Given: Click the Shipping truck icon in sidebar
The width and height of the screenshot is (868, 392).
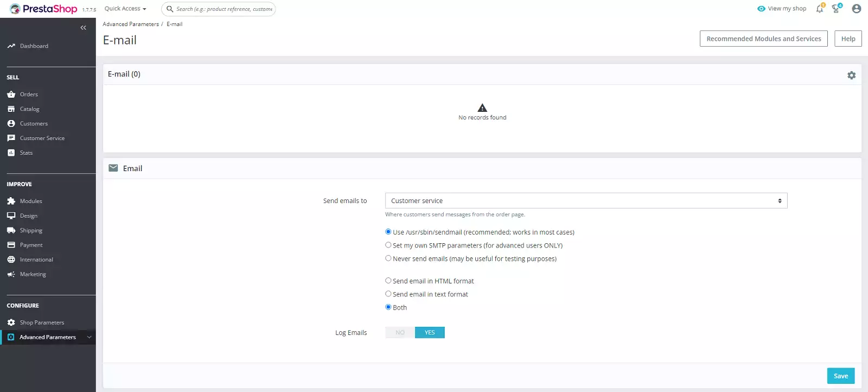Looking at the screenshot, I should [11, 231].
